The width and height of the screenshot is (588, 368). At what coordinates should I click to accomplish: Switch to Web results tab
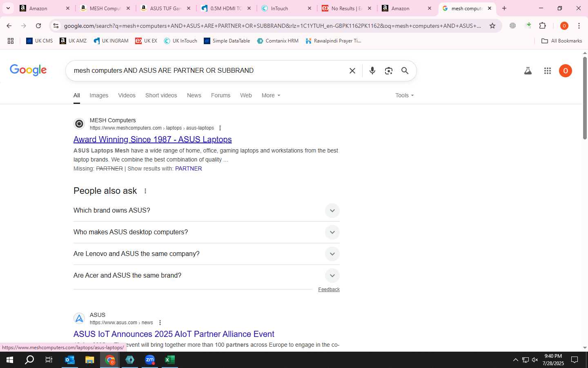(x=246, y=95)
